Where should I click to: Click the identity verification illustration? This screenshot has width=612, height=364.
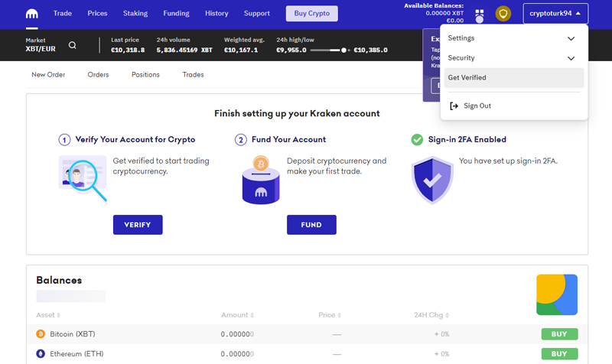coord(83,179)
